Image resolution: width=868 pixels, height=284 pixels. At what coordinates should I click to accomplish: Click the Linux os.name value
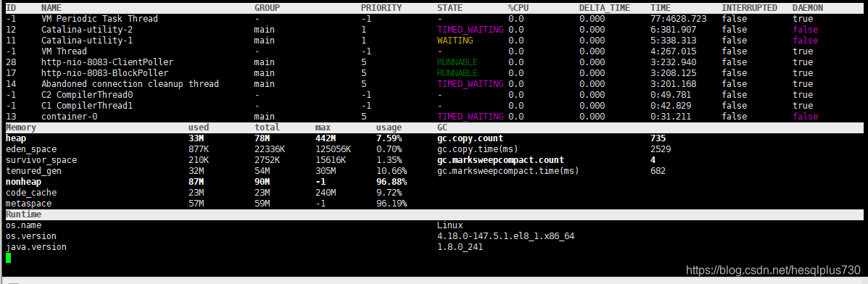pos(450,225)
